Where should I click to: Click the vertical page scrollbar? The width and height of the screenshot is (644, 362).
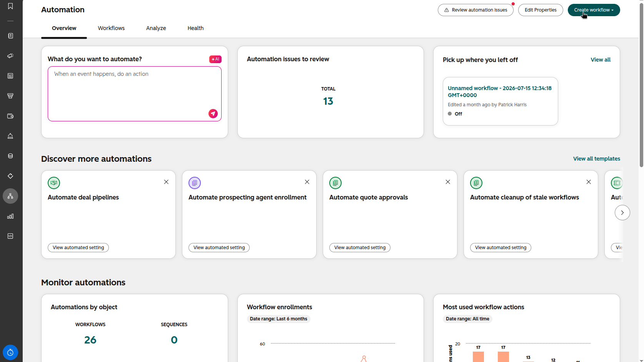641,85
